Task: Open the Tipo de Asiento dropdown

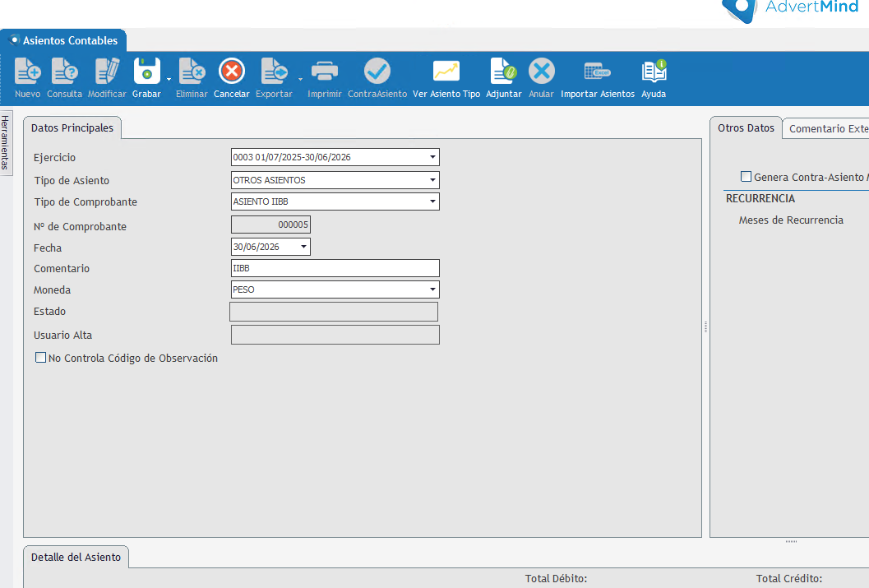Action: coord(432,180)
